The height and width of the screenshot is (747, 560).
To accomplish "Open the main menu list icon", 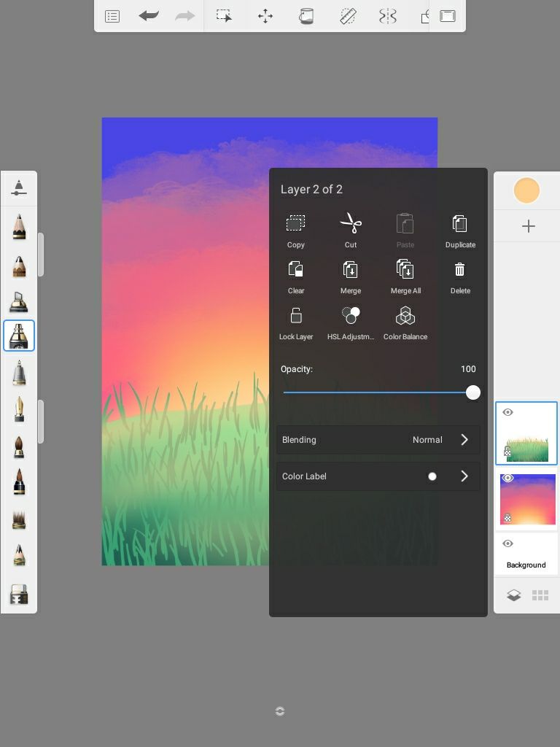I will 112,17.
